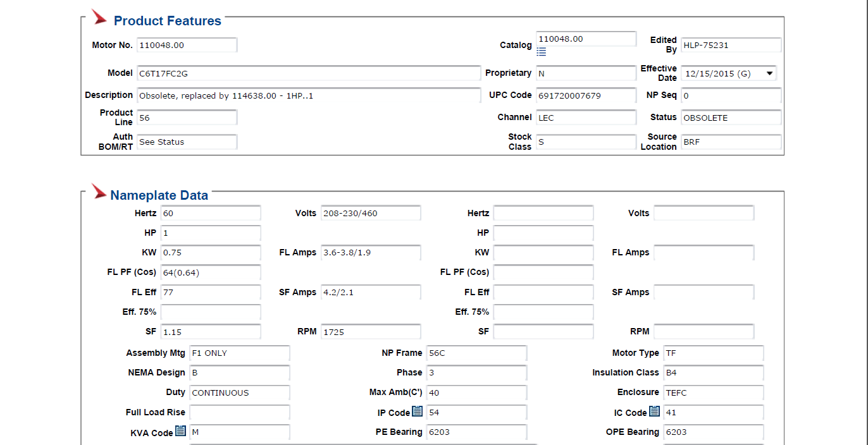Open the list icon under the Catalog field
Image resolution: width=868 pixels, height=445 pixels.
[x=542, y=52]
